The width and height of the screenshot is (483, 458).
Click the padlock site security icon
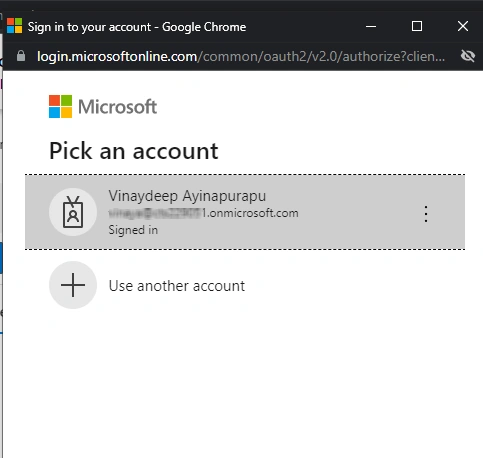pyautogui.click(x=21, y=56)
